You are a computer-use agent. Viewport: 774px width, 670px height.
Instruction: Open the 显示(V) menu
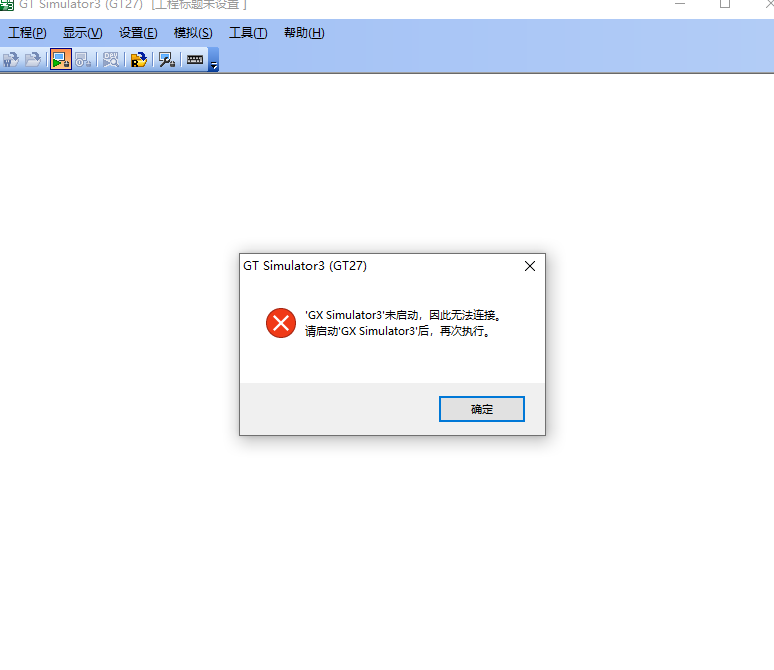point(82,33)
